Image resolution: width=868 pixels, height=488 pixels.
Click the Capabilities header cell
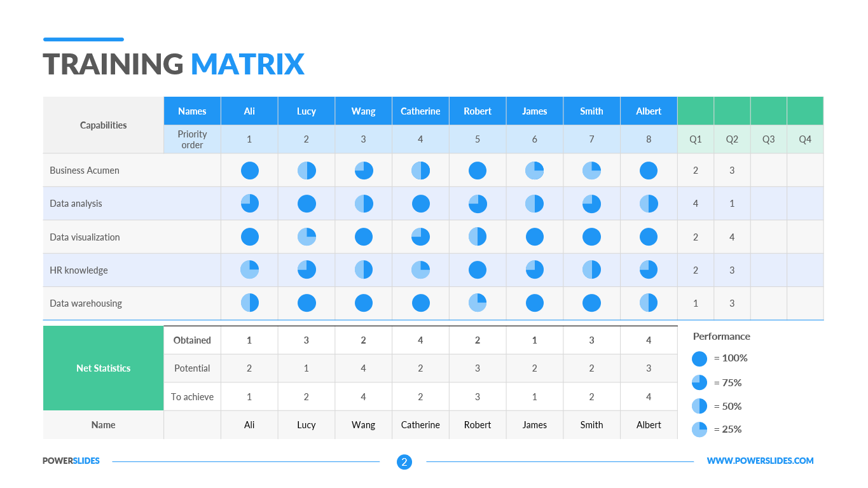pos(103,125)
